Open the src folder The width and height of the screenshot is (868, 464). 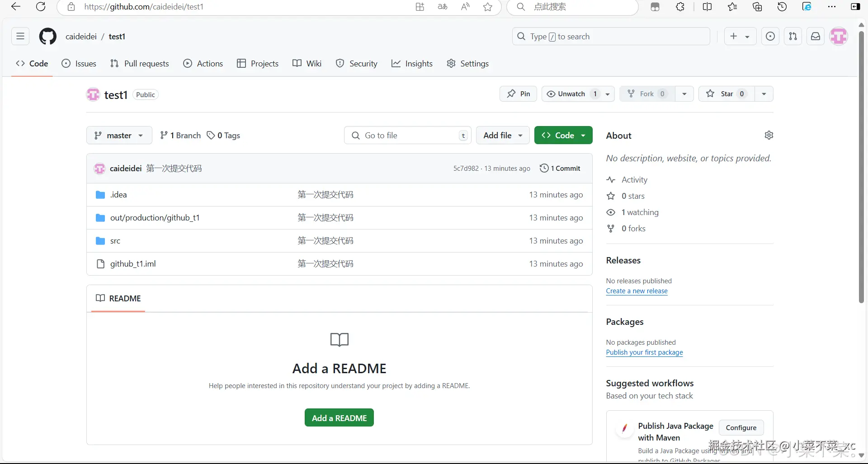115,241
